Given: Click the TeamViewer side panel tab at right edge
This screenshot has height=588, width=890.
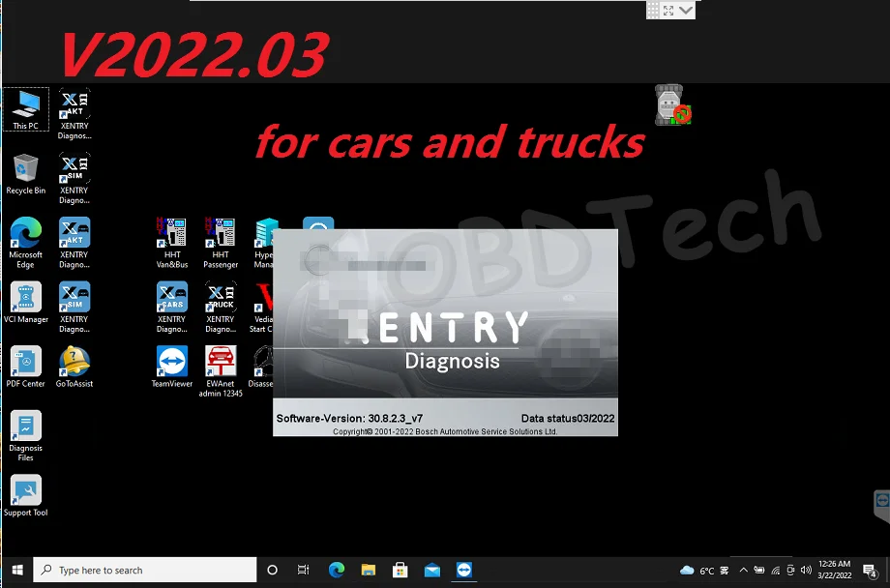Looking at the screenshot, I should (881, 506).
